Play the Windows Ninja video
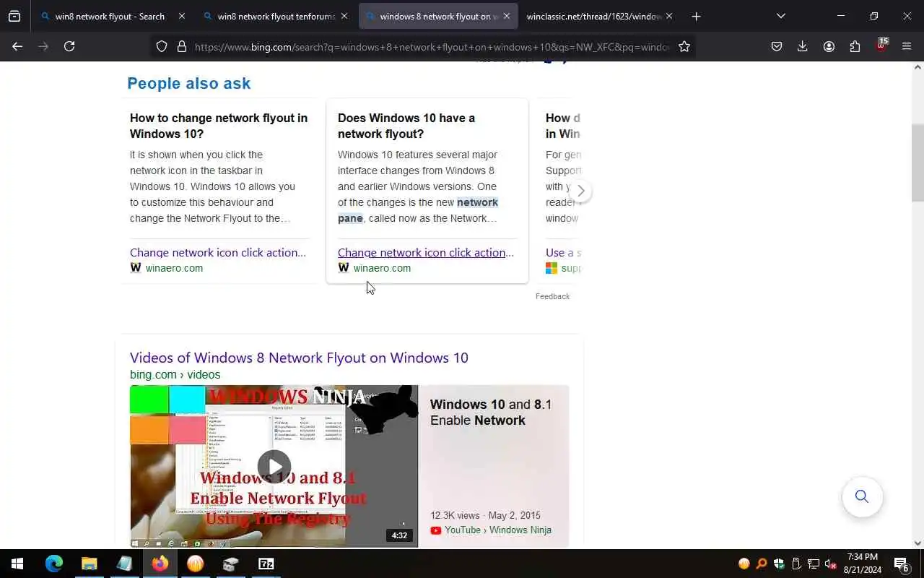This screenshot has width=924, height=578. (x=274, y=466)
